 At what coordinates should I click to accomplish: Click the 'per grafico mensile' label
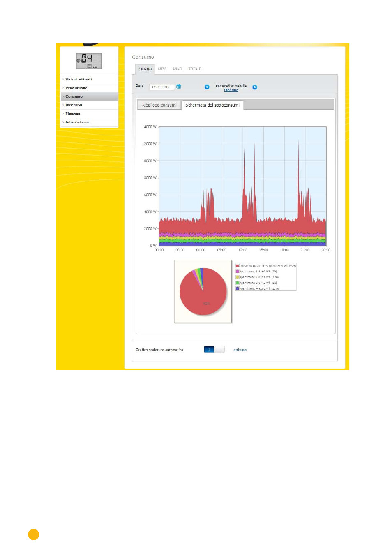231,86
